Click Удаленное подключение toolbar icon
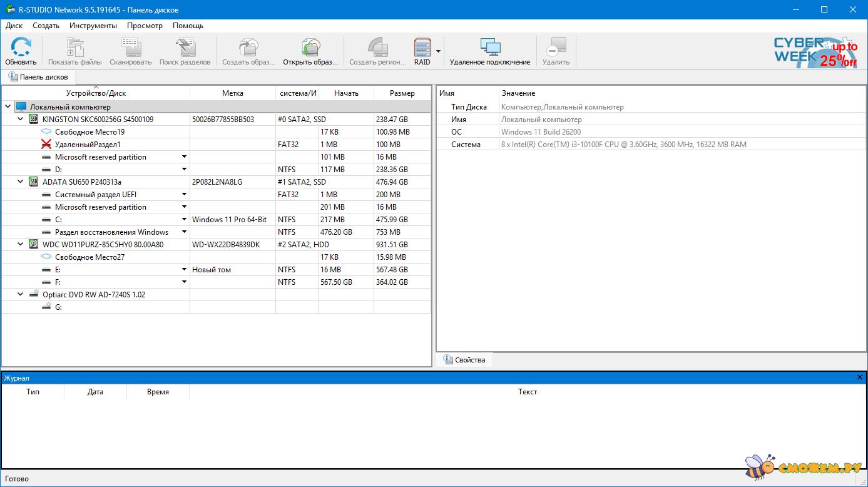Image resolution: width=868 pixels, height=487 pixels. click(489, 51)
